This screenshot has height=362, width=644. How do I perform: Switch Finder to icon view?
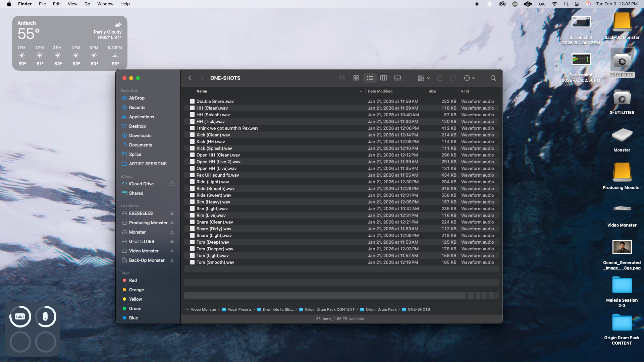point(356,78)
